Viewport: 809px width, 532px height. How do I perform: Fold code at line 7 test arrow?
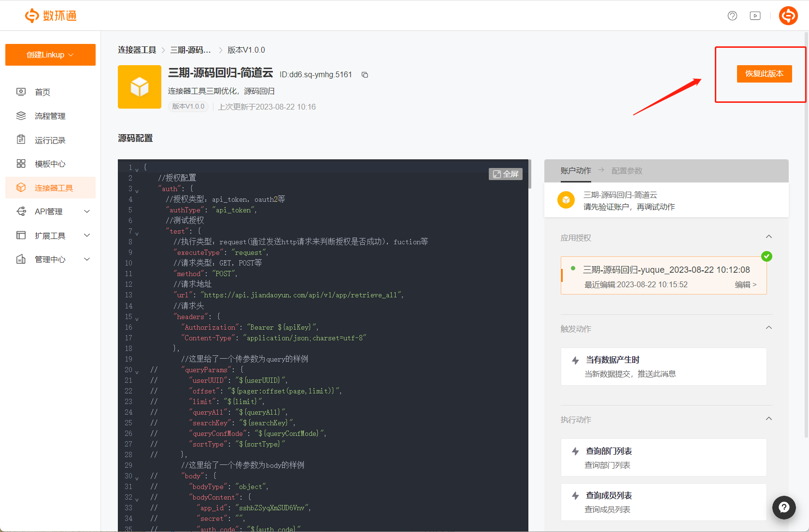[x=137, y=234]
